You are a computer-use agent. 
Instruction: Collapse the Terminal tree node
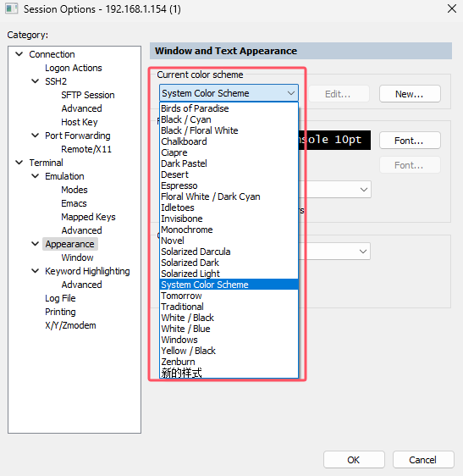(x=19, y=163)
